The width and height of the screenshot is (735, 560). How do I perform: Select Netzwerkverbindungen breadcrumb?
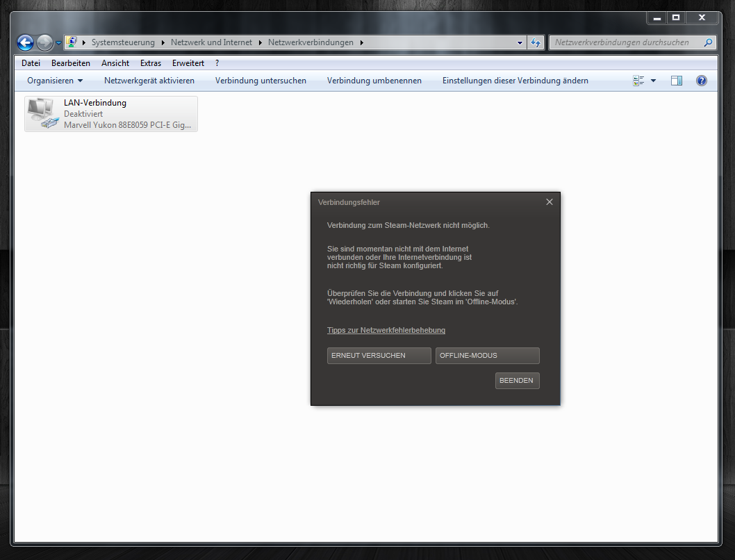coord(311,42)
